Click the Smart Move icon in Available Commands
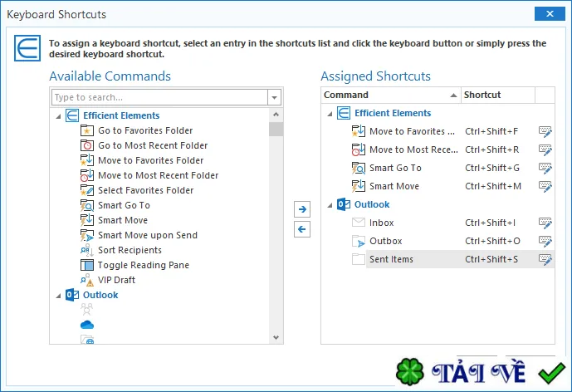The width and height of the screenshot is (572, 392). (x=87, y=220)
